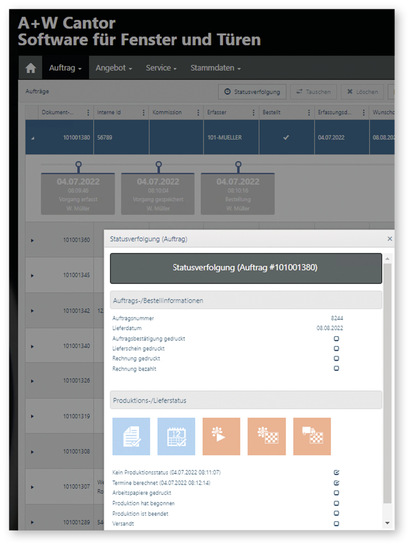Click the blue calendar schedule status icon
Viewport: 410px width, 546px height.
click(176, 437)
